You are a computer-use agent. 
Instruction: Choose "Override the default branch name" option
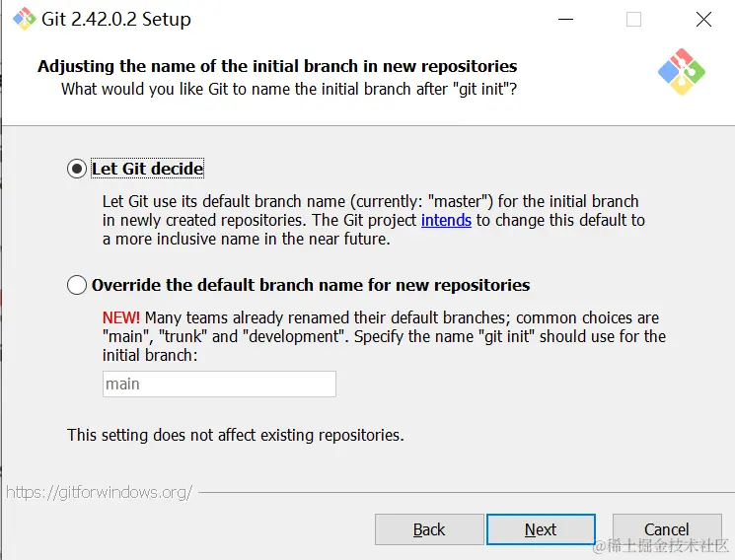(77, 286)
